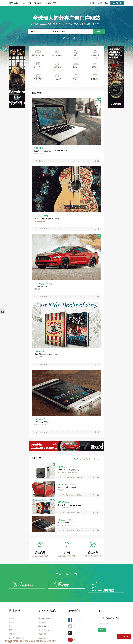The width and height of the screenshot is (133, 644).
Task: Click the green 搜索 search button
Action: pos(99,32)
